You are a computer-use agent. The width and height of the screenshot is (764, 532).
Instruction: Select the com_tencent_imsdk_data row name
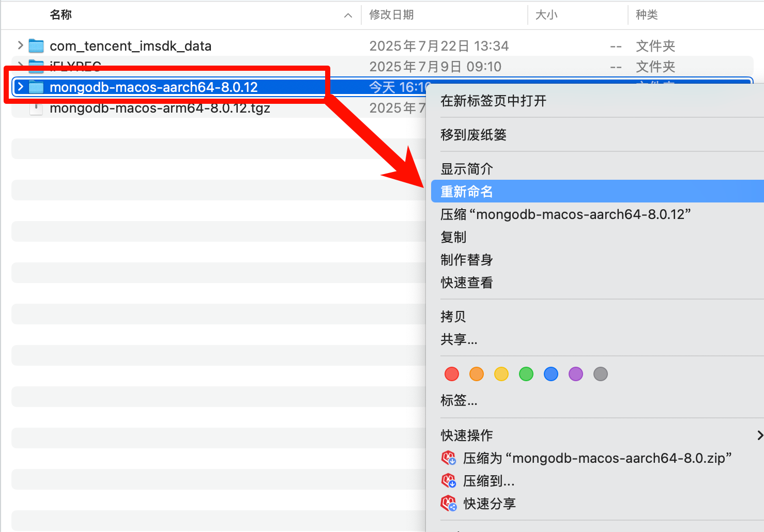tap(130, 46)
